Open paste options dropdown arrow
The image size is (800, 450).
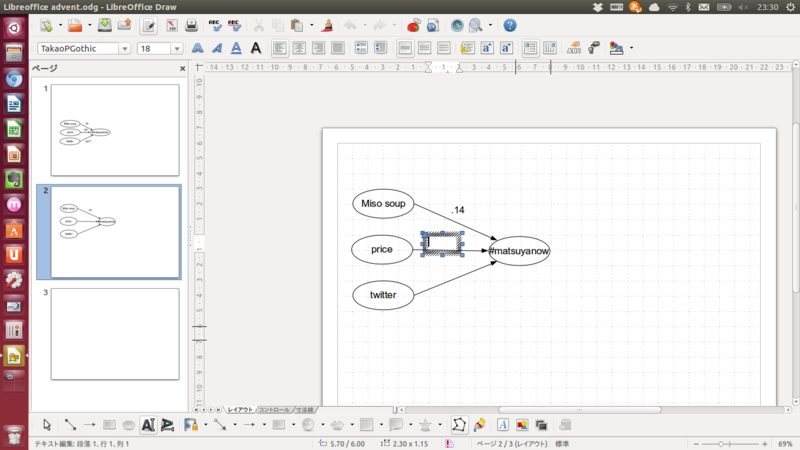(312, 25)
